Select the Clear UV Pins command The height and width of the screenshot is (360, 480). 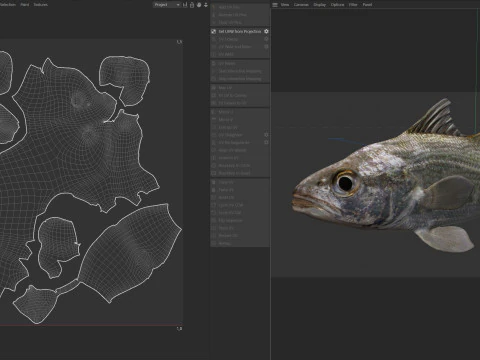click(240, 22)
